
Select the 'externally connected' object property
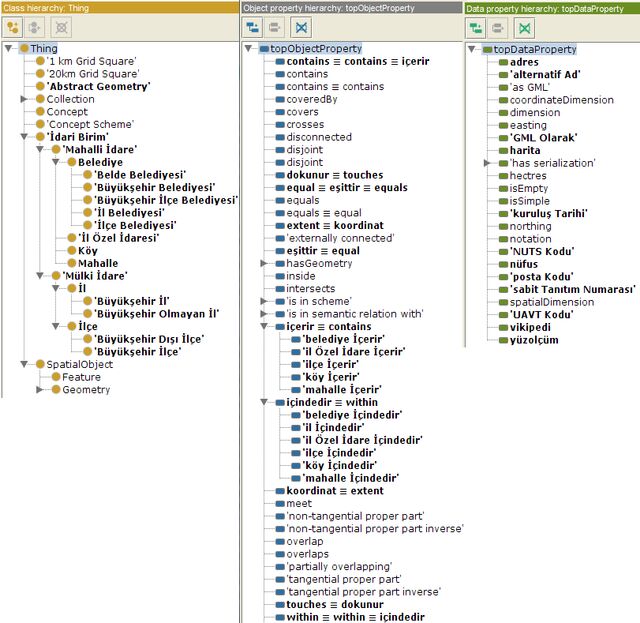pos(336,238)
